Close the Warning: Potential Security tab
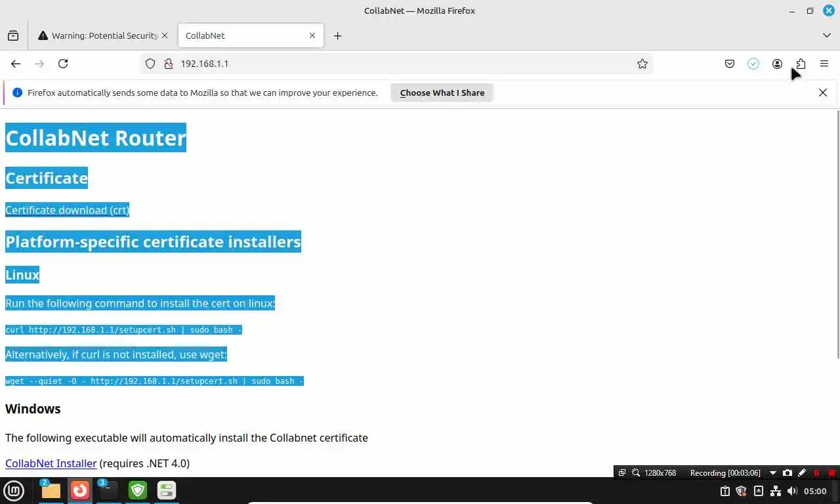 tap(165, 35)
